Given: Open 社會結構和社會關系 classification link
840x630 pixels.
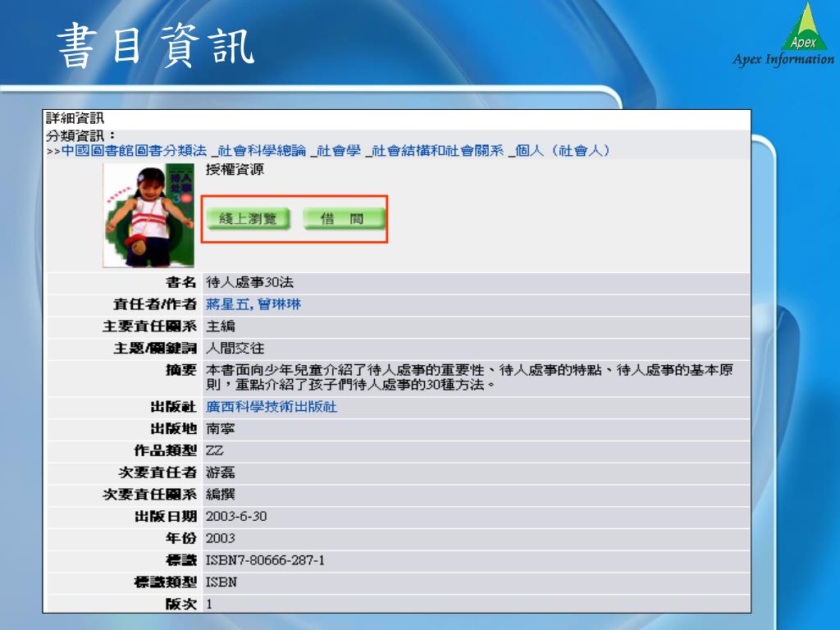Looking at the screenshot, I should coord(438,151).
